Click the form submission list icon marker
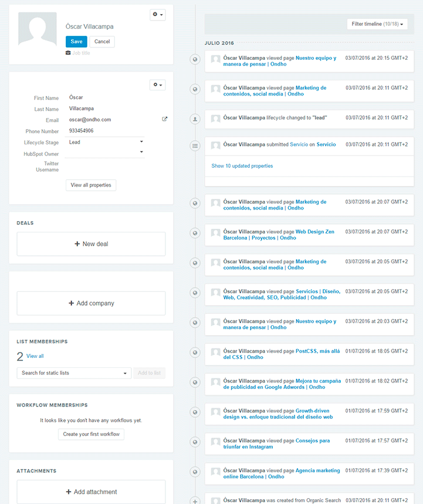This screenshot has width=423, height=504. 195,146
